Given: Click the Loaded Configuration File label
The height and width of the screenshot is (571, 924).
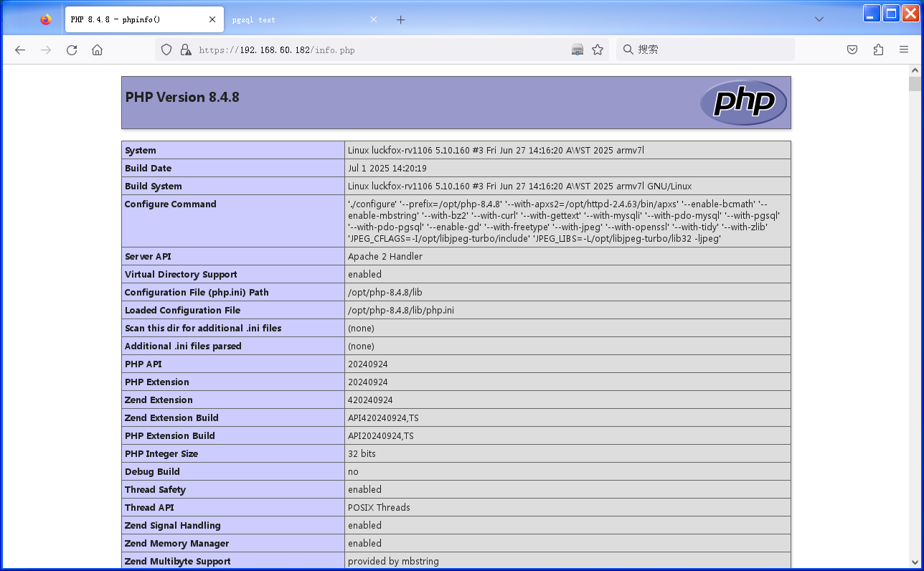Looking at the screenshot, I should [x=182, y=310].
